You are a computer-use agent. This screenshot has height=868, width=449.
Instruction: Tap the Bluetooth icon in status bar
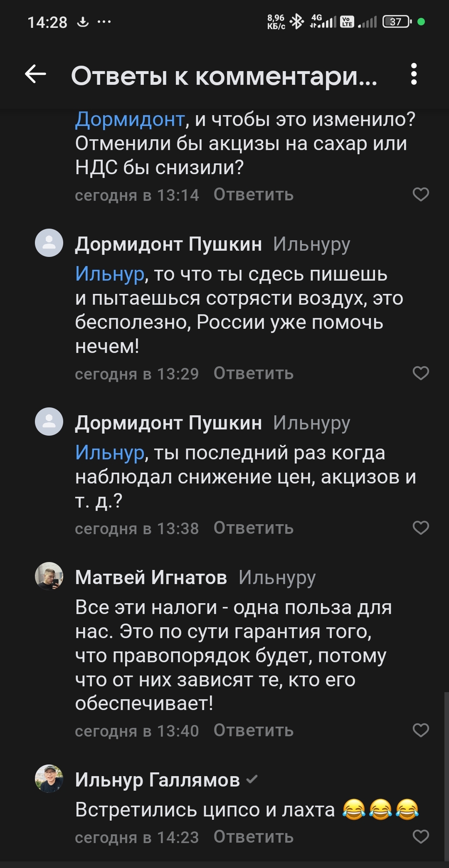pos(297,22)
